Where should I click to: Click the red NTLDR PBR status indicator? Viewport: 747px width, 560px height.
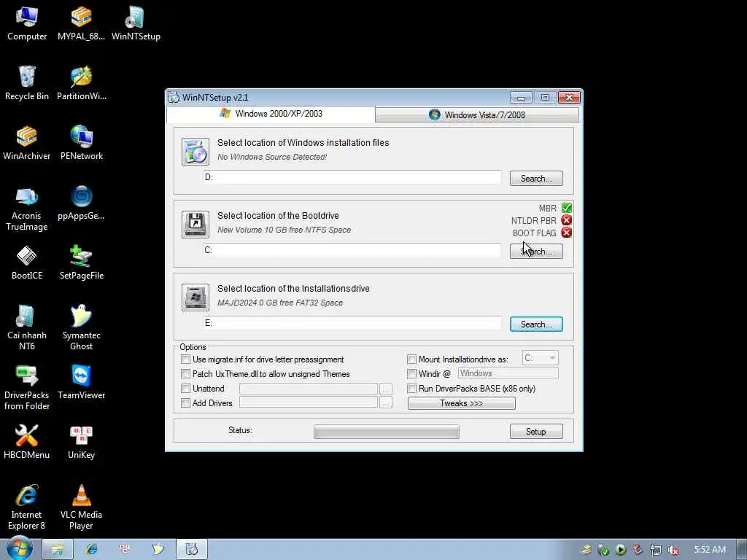coord(566,220)
